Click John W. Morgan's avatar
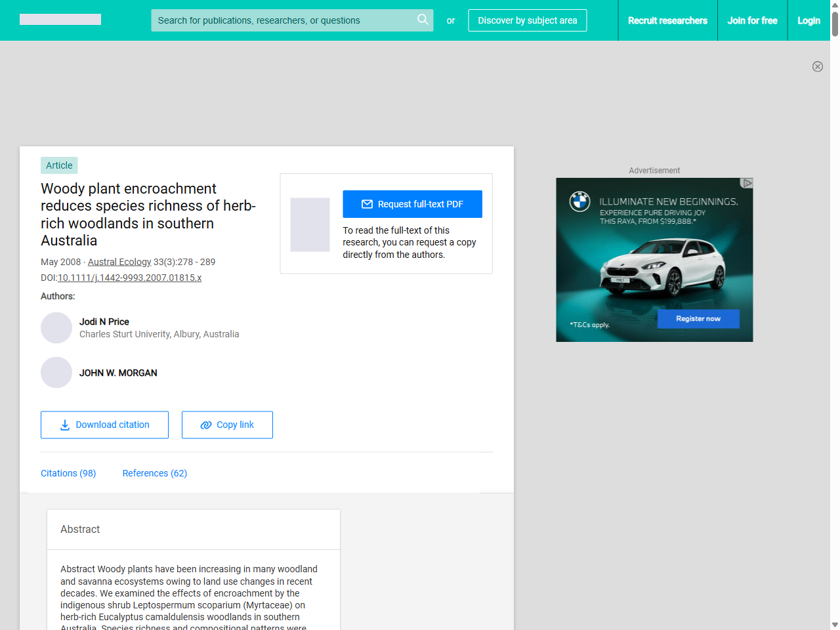 click(56, 373)
